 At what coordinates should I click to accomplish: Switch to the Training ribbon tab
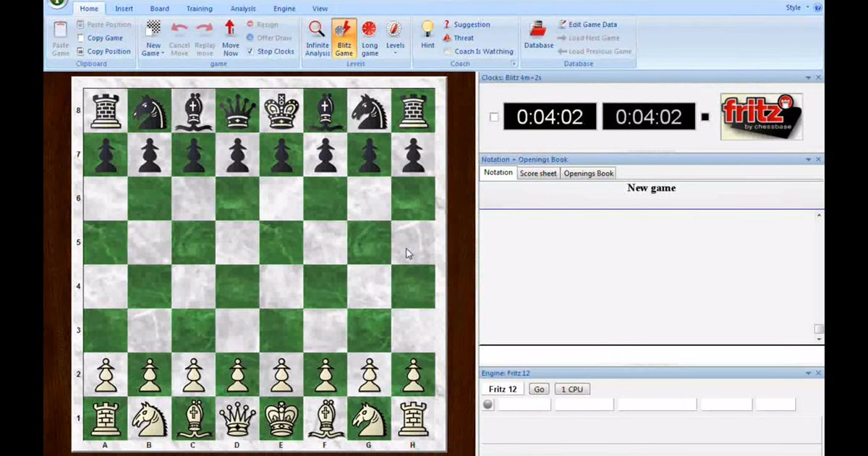(x=199, y=8)
